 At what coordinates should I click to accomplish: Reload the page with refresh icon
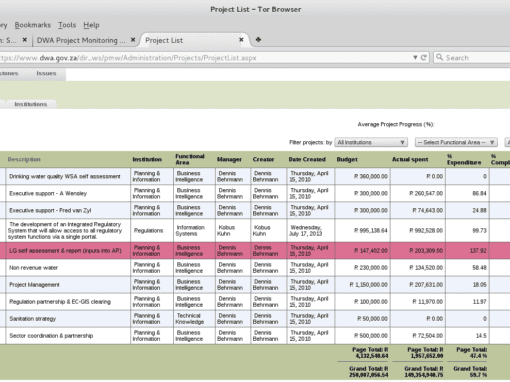coord(423,58)
